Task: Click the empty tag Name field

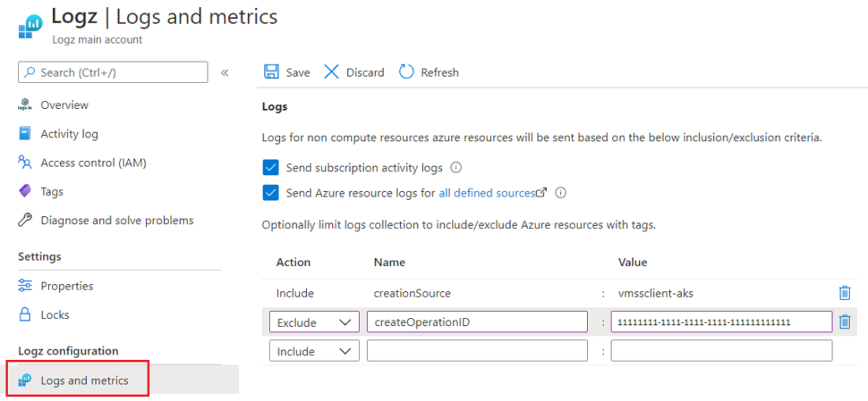Action: (477, 351)
